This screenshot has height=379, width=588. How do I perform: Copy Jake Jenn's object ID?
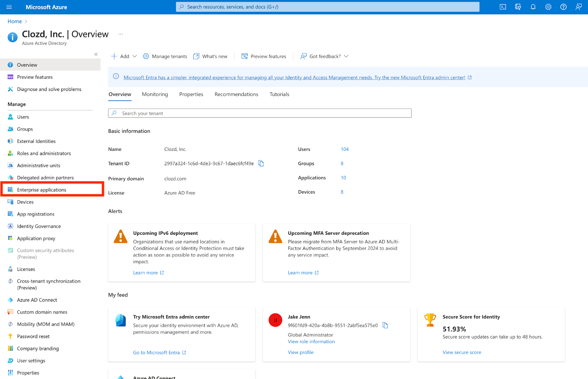pyautogui.click(x=385, y=325)
